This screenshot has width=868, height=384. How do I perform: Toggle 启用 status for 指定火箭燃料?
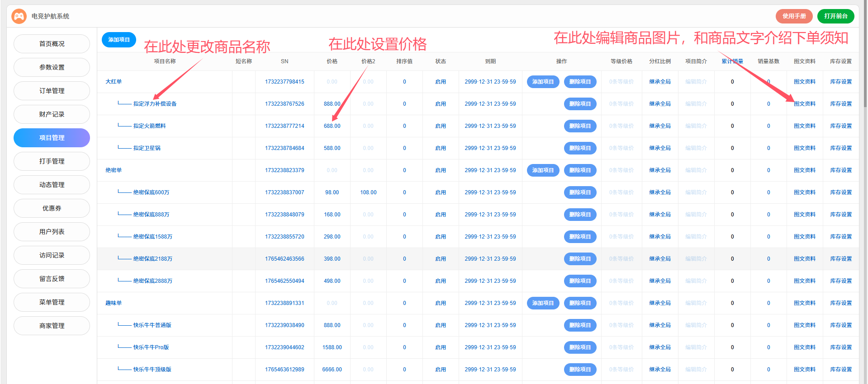[x=440, y=126]
